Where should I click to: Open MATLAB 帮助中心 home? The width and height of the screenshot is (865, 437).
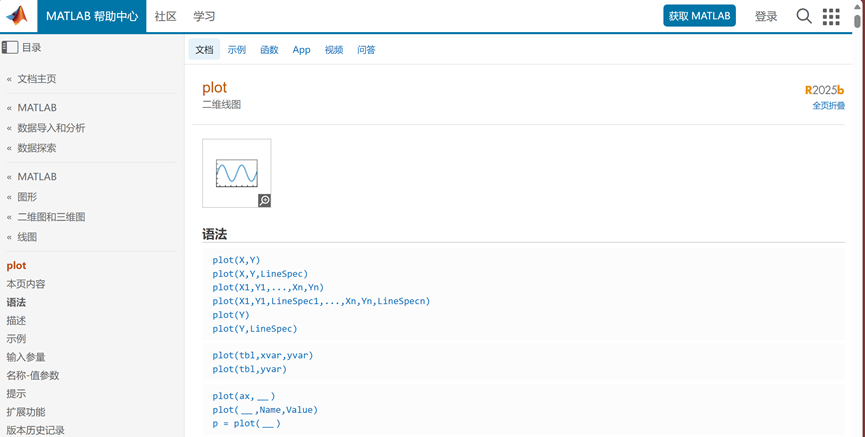(92, 16)
